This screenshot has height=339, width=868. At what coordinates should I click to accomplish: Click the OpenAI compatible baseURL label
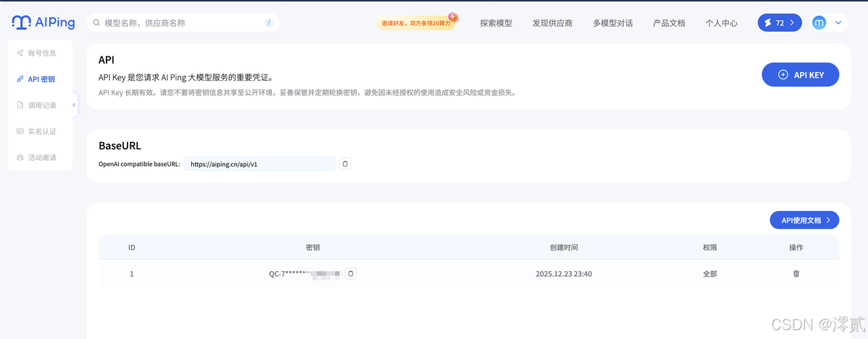(140, 164)
